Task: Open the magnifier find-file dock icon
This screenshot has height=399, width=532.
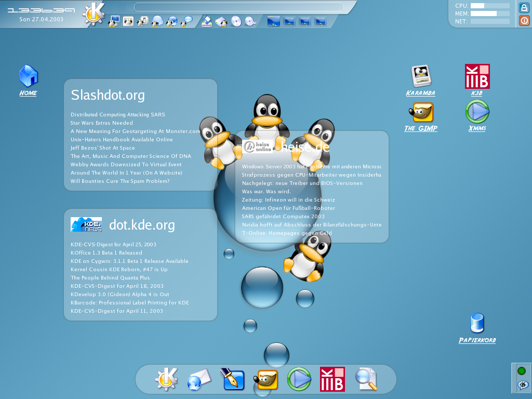Action: click(x=366, y=379)
